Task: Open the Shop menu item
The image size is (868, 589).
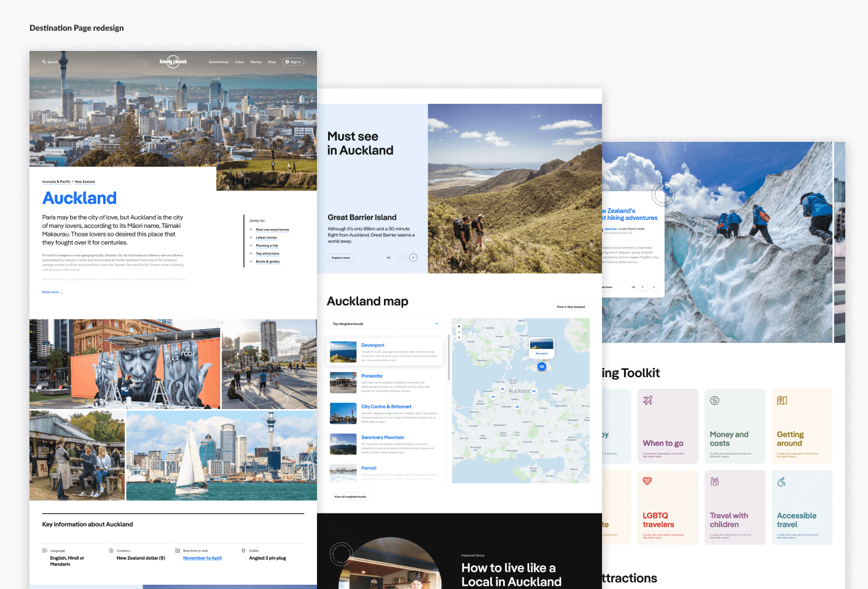Action: coord(272,62)
